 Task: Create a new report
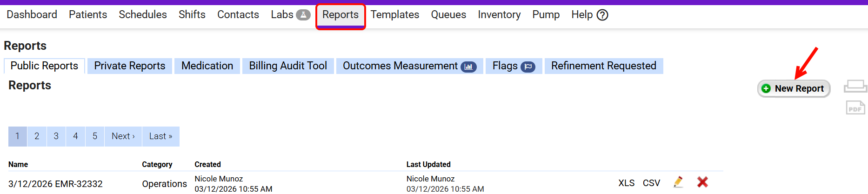[x=794, y=88]
